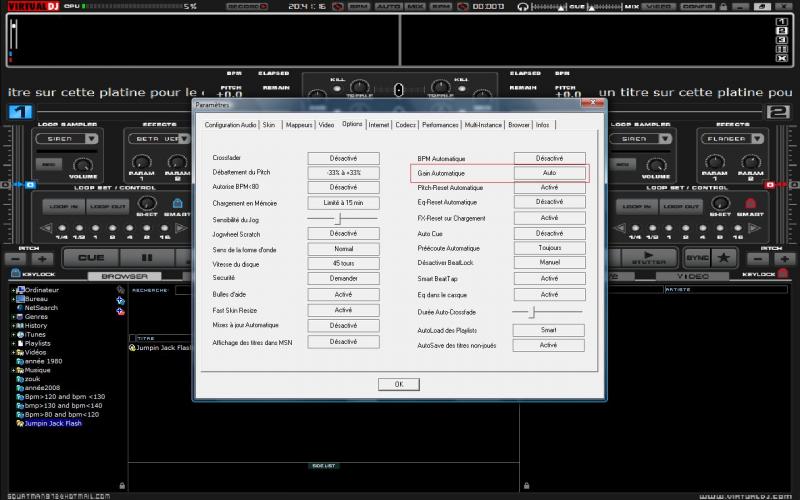Toggle Crossfader option set to Désactivé
Viewport: 800px width, 500px height.
343,158
